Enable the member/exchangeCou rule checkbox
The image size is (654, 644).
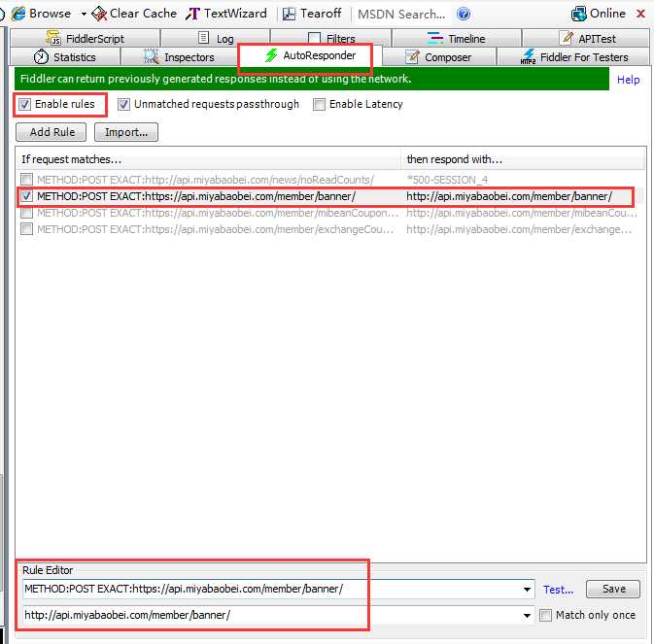click(26, 229)
